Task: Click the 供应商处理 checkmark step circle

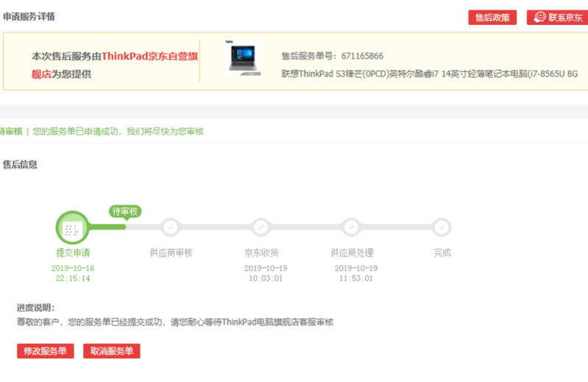Action: coord(351,227)
